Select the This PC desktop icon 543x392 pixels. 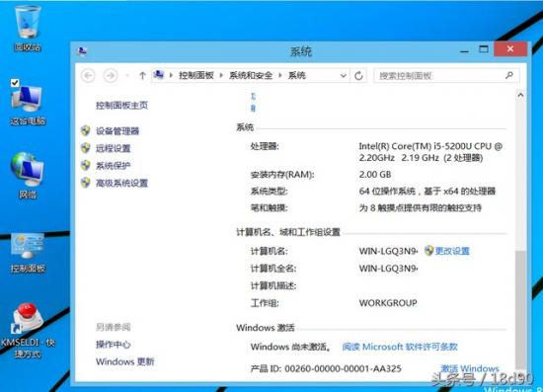click(x=28, y=104)
